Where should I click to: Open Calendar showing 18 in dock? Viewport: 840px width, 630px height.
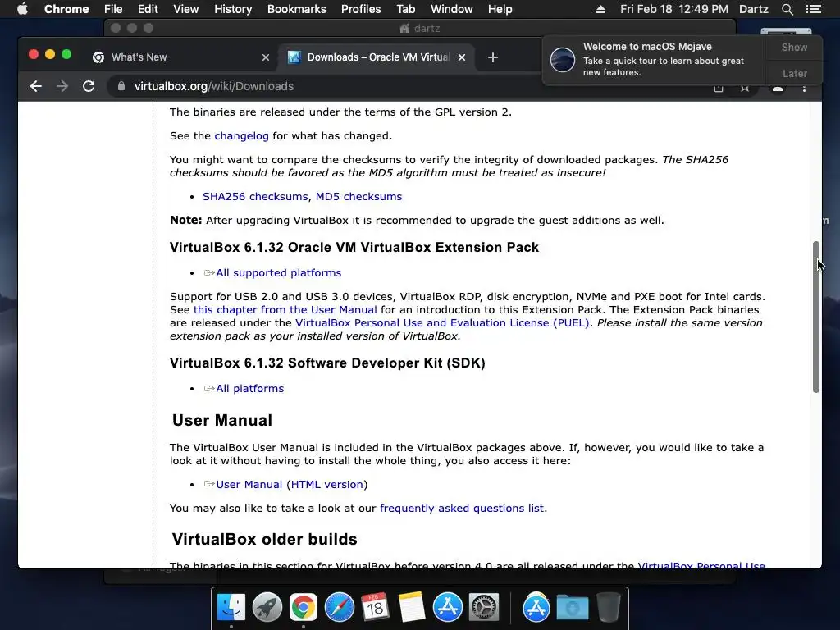375,608
